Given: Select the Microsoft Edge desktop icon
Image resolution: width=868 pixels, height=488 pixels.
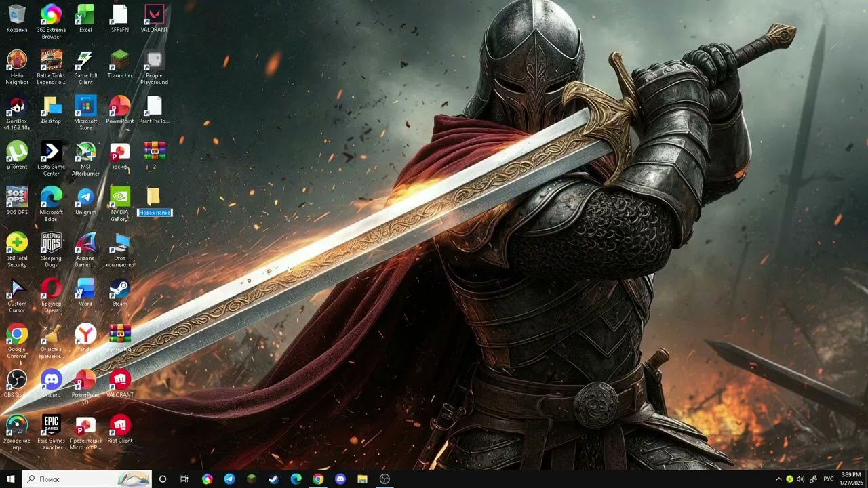Looking at the screenshot, I should [x=52, y=197].
